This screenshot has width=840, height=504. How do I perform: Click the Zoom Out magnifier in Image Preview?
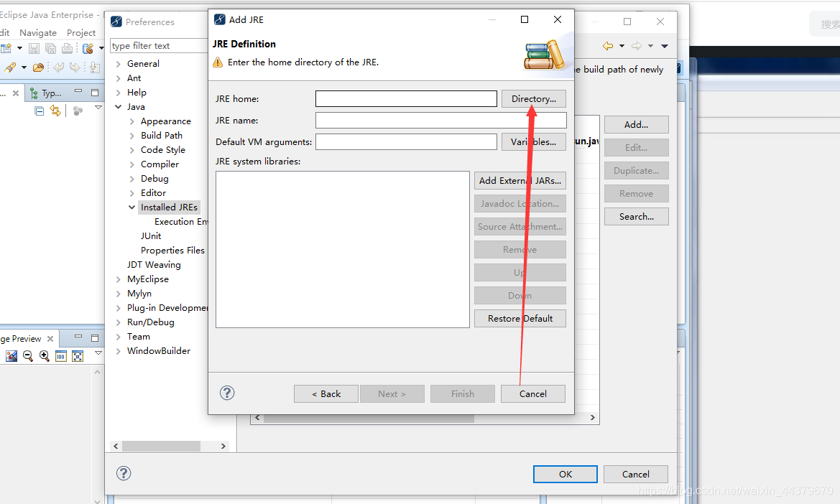(28, 356)
